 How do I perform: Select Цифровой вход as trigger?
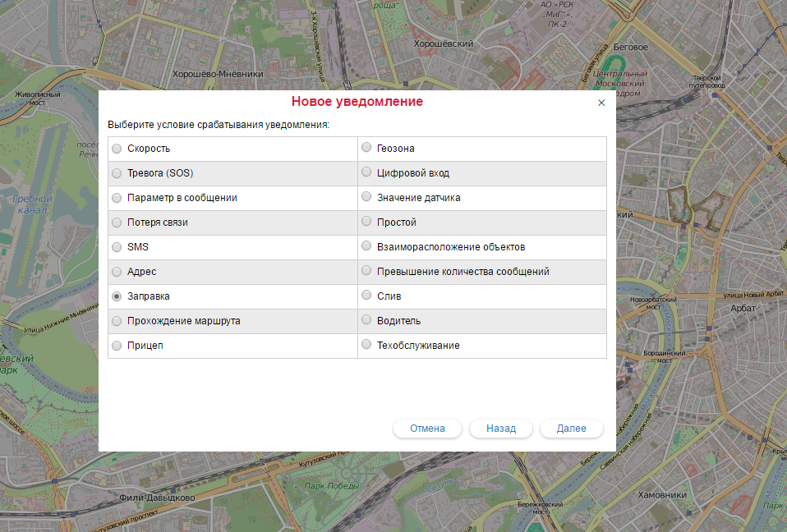pos(366,173)
